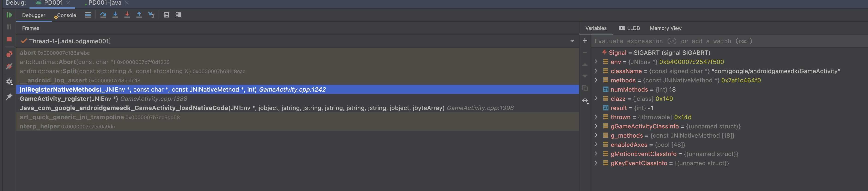
Task: Click the red Force Step Into icon
Action: coord(127,15)
